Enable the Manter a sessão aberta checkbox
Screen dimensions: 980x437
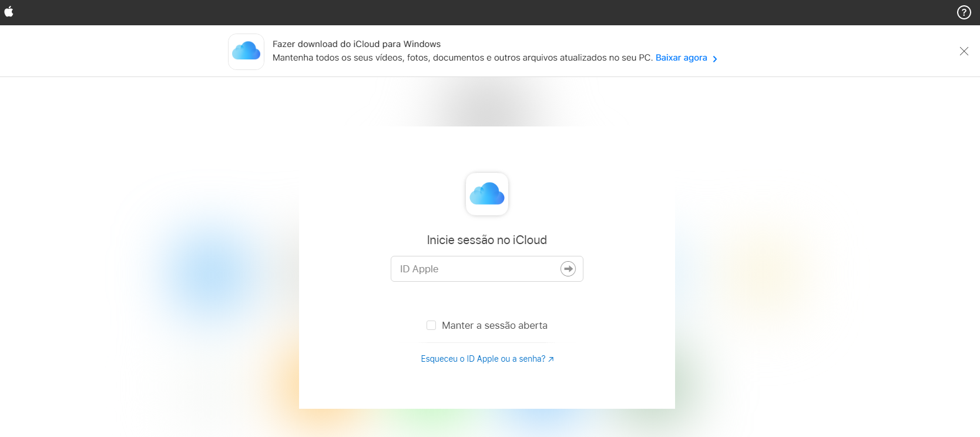click(x=431, y=325)
